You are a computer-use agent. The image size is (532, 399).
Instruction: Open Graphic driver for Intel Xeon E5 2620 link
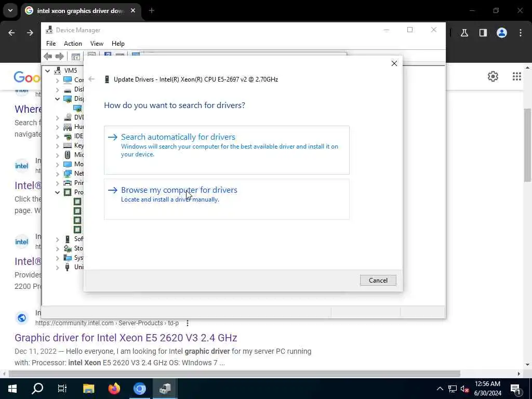[x=126, y=338]
